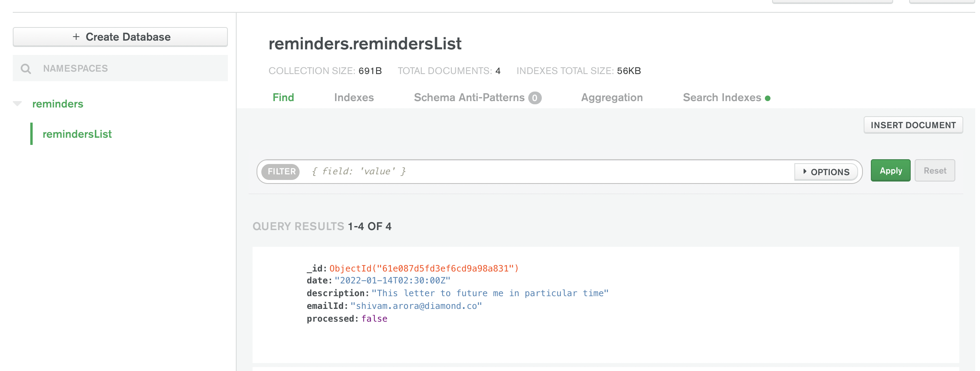Open the Indexes tab
This screenshot has width=980, height=371.
click(x=354, y=98)
